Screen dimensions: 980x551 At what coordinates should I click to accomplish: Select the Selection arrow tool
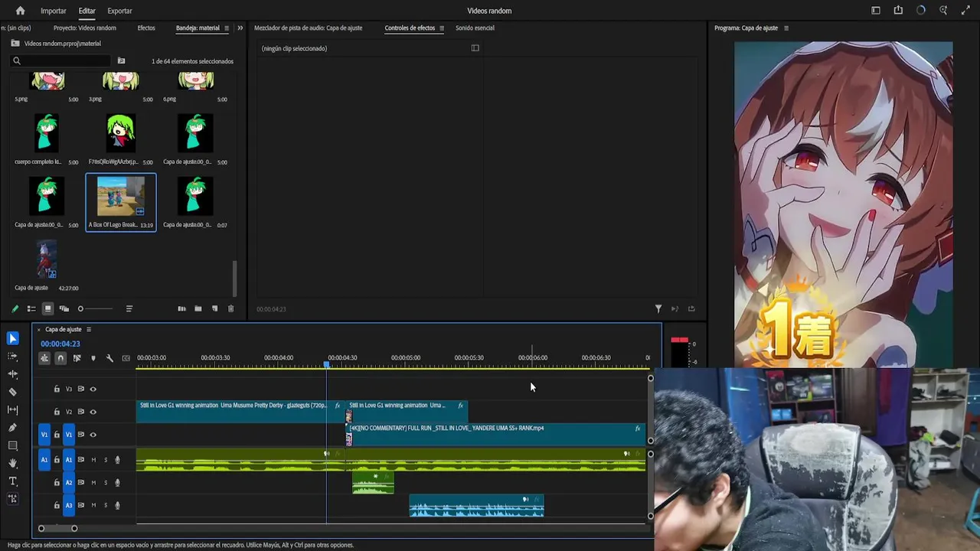[12, 338]
